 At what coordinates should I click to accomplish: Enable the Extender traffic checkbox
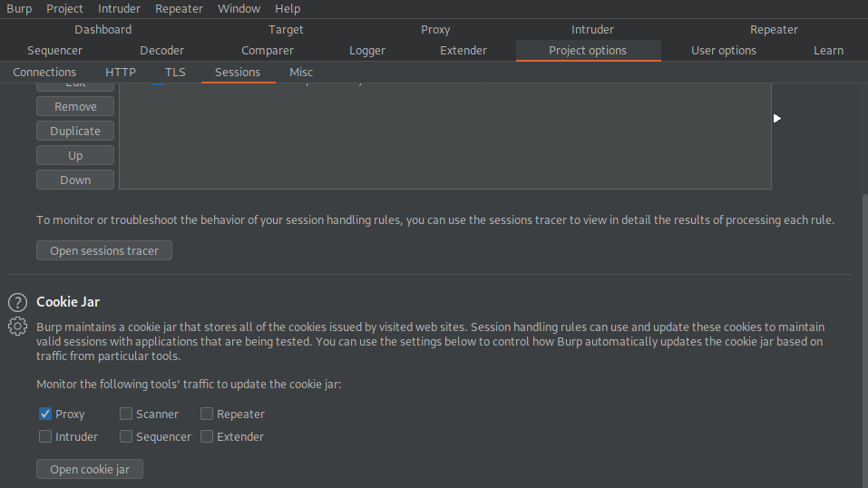207,436
